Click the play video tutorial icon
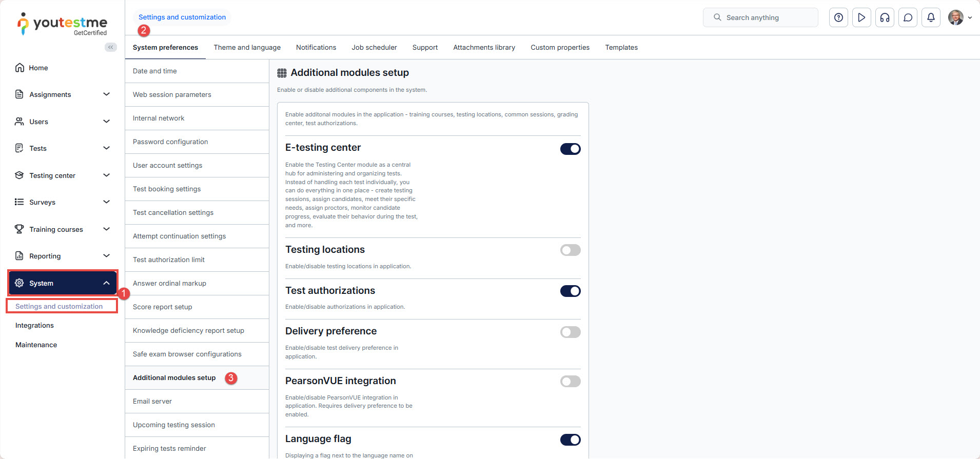 coord(861,17)
